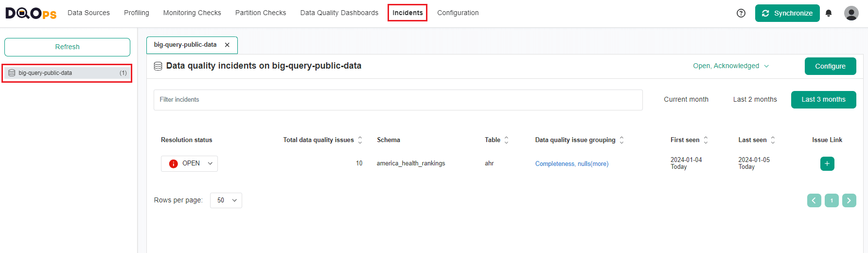Click in the Filter incidents field
This screenshot has height=253, width=868.
tap(398, 100)
